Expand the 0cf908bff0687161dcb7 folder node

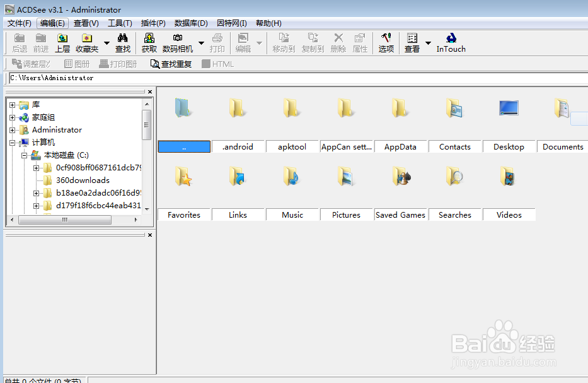pos(37,168)
